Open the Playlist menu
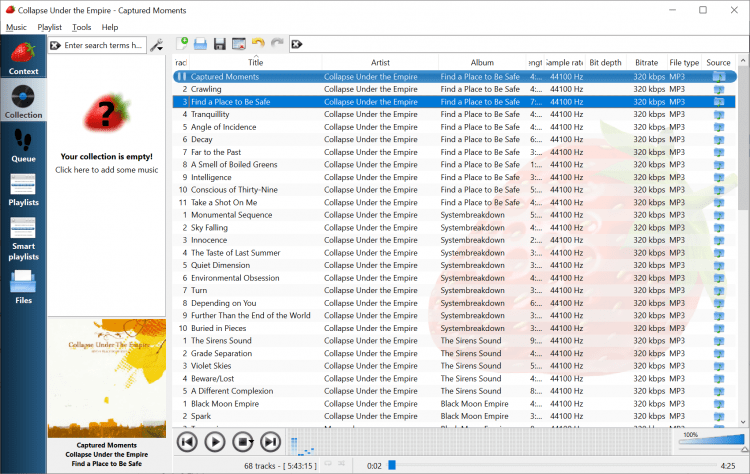 [49, 27]
